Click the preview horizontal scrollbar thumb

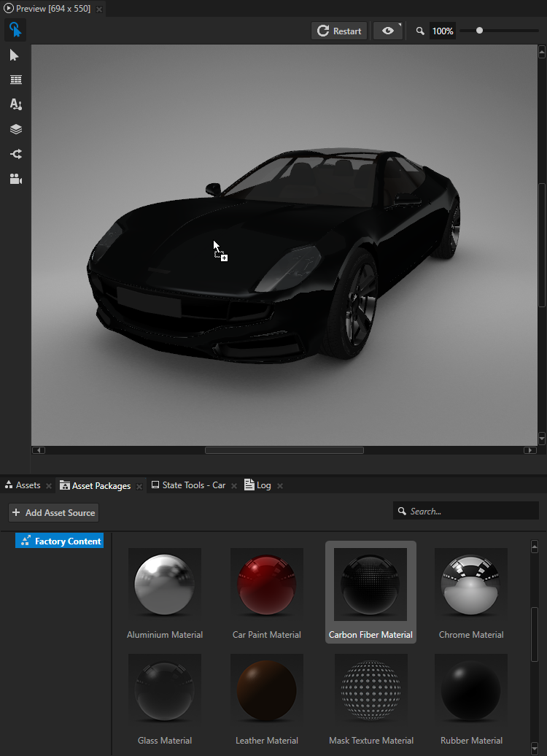284,450
